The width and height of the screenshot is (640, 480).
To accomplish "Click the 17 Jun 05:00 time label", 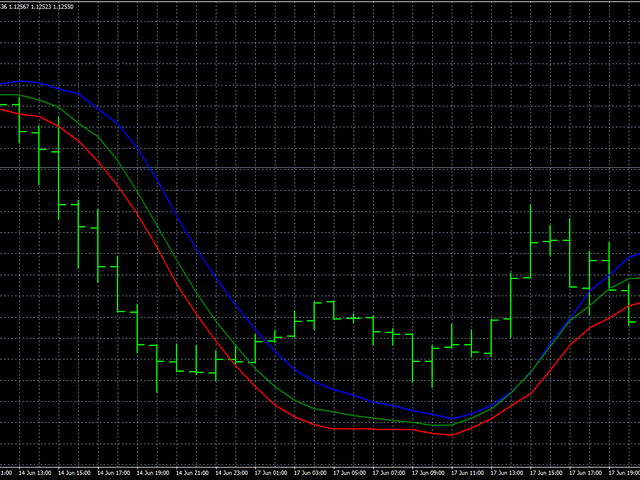I will tap(349, 473).
